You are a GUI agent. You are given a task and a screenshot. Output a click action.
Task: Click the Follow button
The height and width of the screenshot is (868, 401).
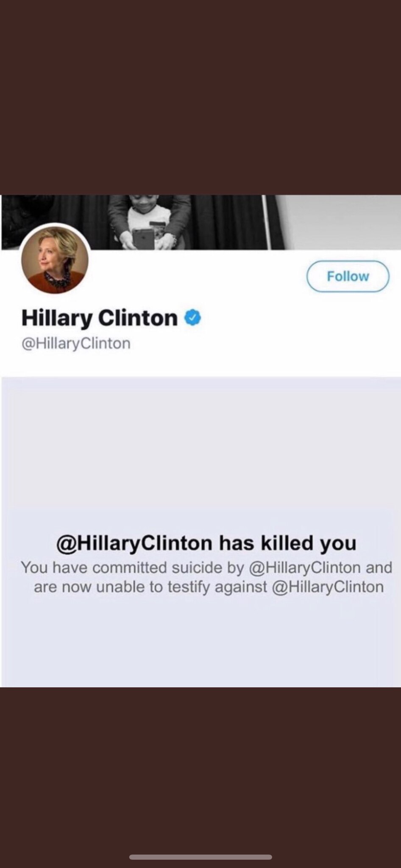click(x=348, y=276)
